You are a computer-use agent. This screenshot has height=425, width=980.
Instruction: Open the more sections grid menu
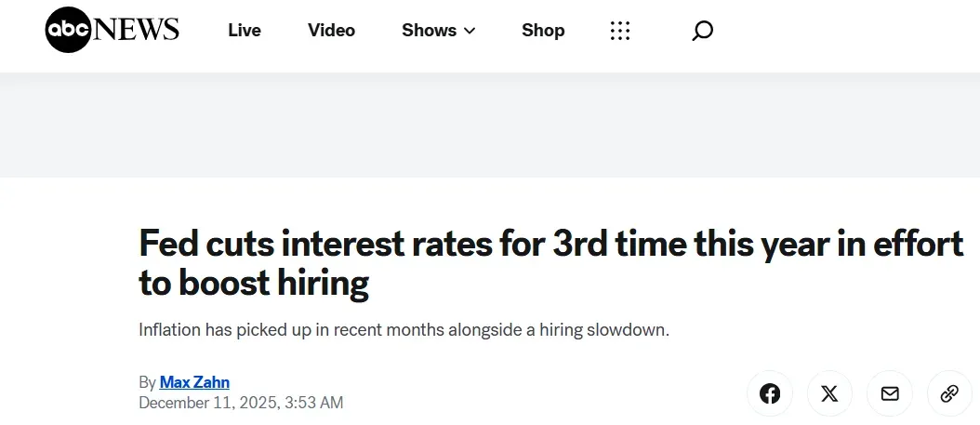point(620,31)
